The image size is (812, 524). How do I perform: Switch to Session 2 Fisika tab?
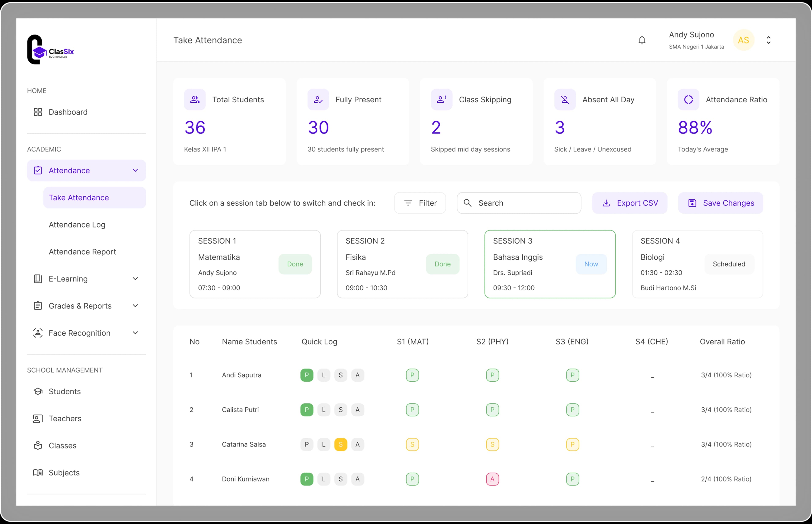[x=402, y=264]
